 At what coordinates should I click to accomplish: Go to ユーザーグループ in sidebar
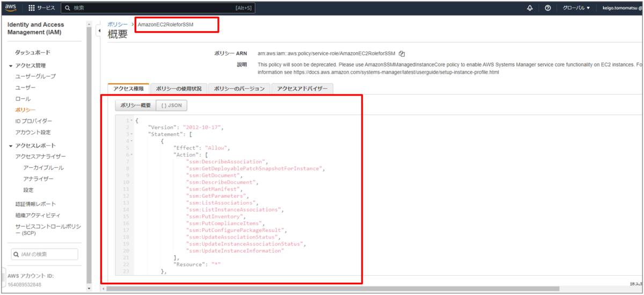(x=35, y=76)
